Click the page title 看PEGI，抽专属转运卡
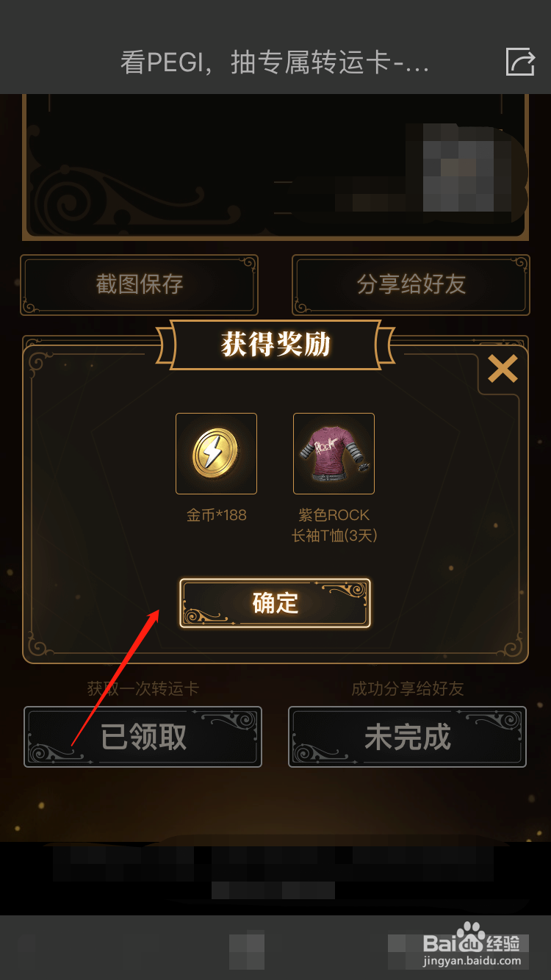The image size is (551, 980). 275,62
